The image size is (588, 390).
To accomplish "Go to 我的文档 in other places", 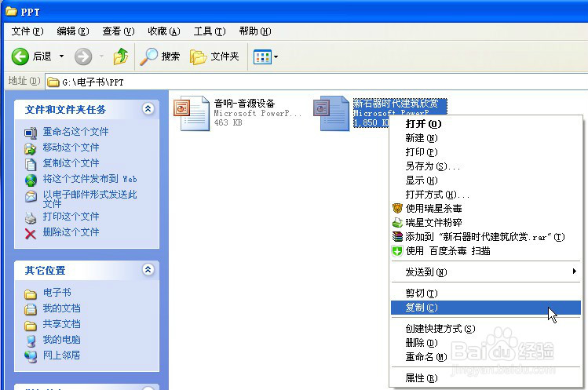I will tap(61, 308).
